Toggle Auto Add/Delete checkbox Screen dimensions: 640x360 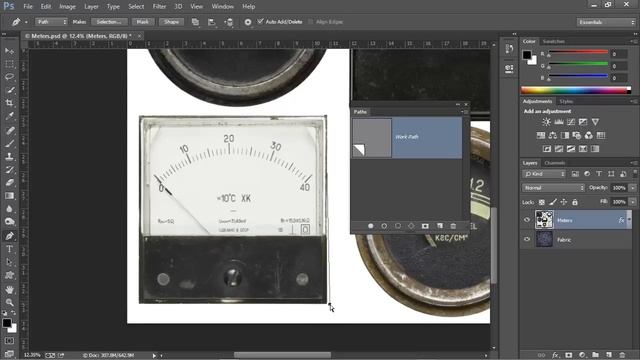[260, 22]
